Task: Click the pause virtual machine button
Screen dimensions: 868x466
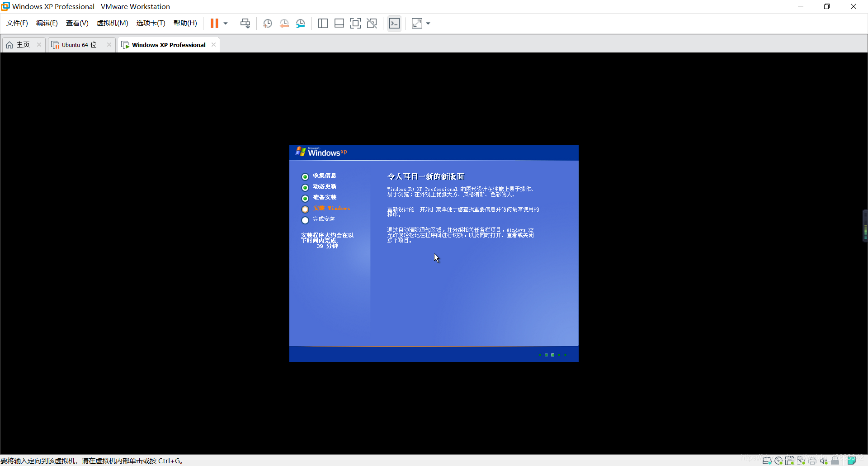Action: click(x=214, y=23)
